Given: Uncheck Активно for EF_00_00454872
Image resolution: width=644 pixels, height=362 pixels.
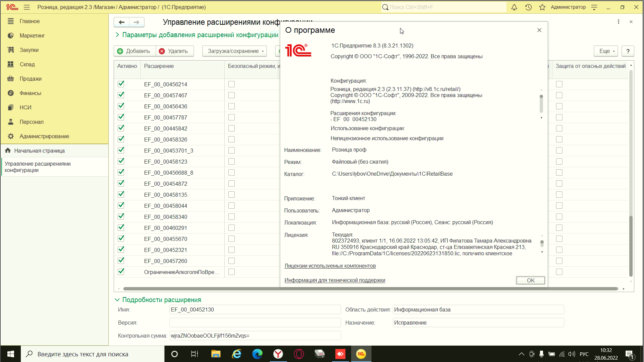Looking at the screenshot, I should pos(121,183).
